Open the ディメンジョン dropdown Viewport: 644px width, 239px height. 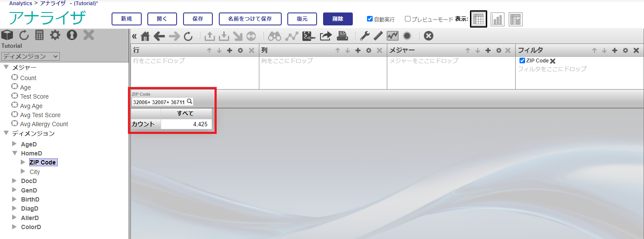click(31, 56)
